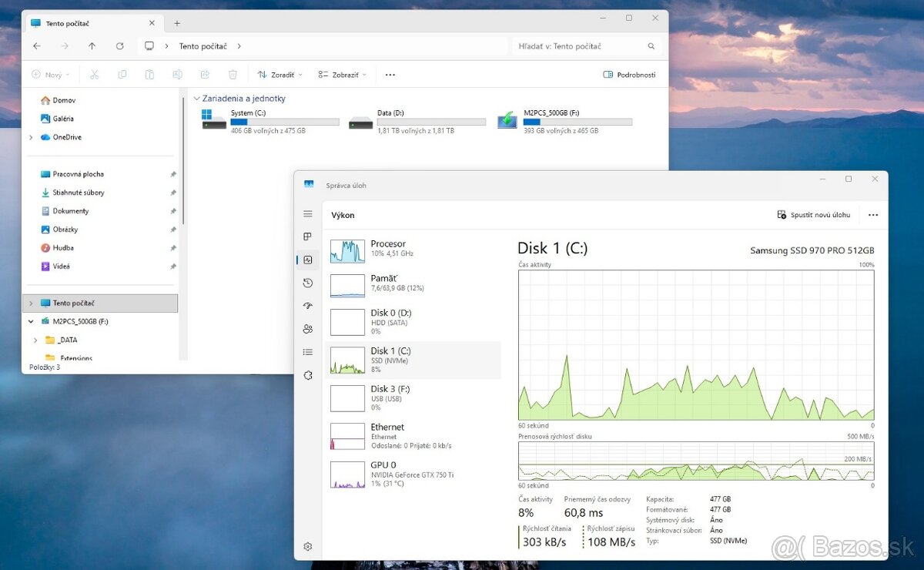Open App history page in Task Manager
Screen dimensions: 924x570
coord(308,283)
